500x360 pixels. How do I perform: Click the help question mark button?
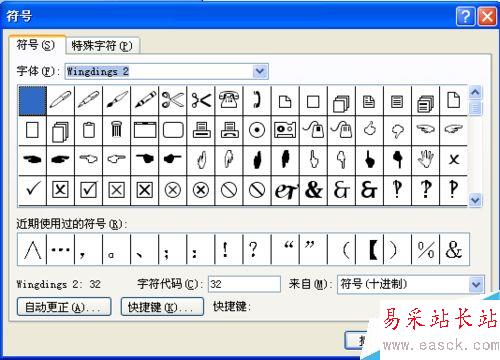pyautogui.click(x=465, y=16)
